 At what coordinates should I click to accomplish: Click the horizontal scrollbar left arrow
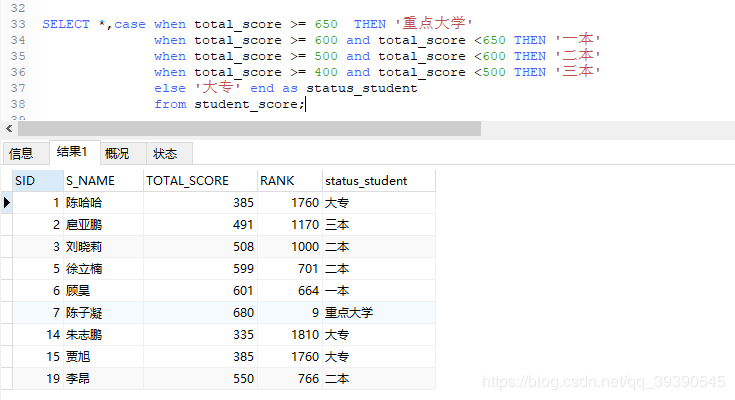pos(9,128)
